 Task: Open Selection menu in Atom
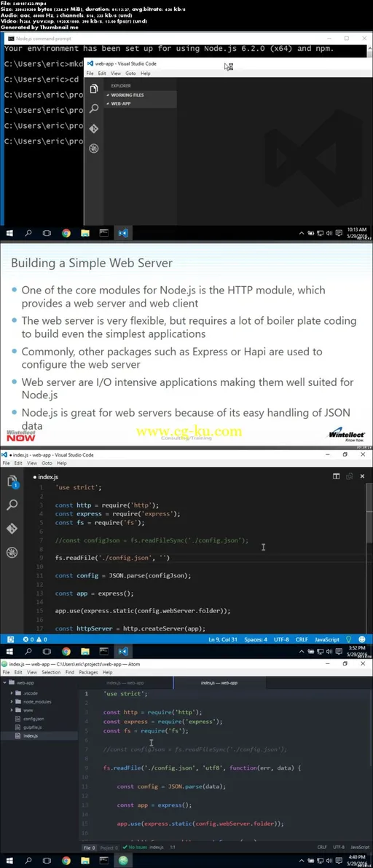click(x=51, y=672)
